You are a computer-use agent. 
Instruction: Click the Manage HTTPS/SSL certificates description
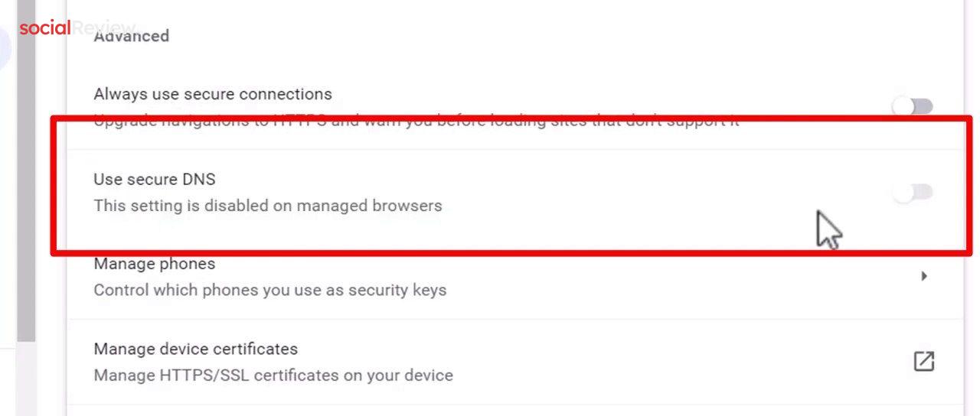273,375
